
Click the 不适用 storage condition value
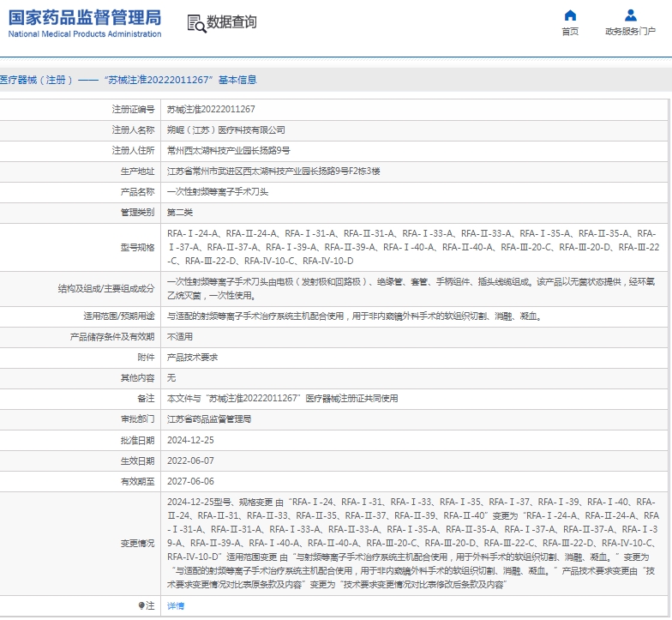[x=180, y=337]
